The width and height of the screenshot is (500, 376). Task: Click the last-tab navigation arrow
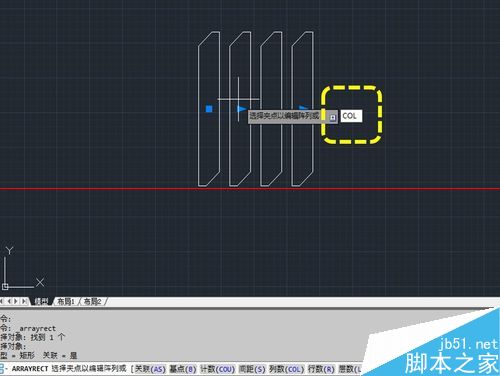[x=24, y=301]
